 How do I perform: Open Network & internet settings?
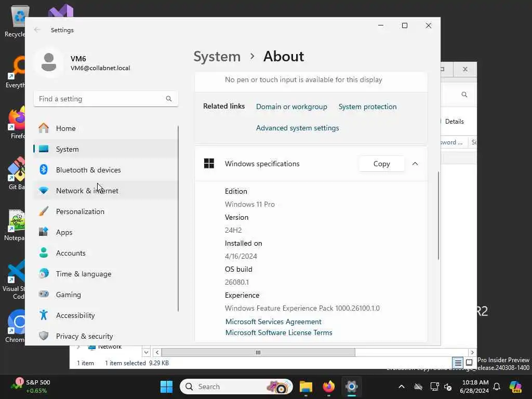[105, 191]
